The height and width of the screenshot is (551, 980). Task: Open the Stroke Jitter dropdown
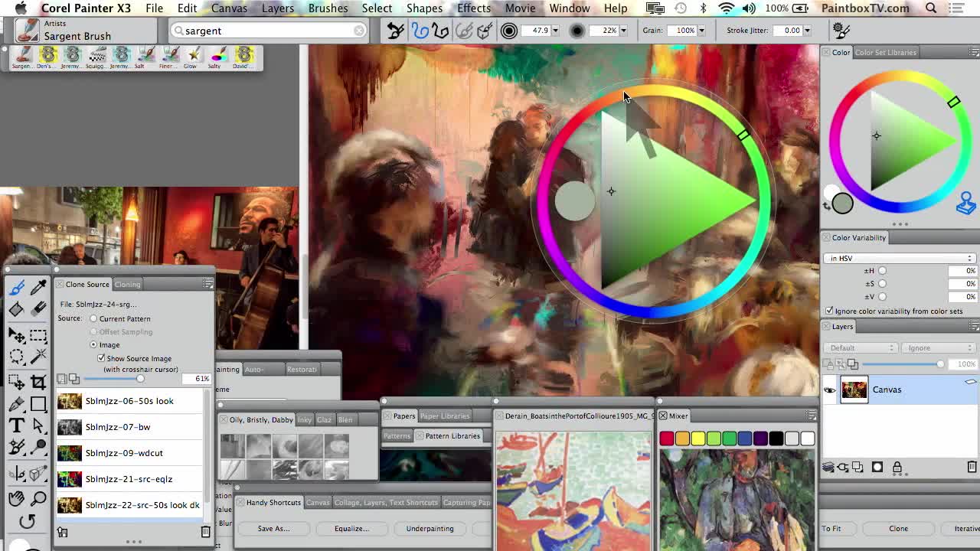(808, 31)
